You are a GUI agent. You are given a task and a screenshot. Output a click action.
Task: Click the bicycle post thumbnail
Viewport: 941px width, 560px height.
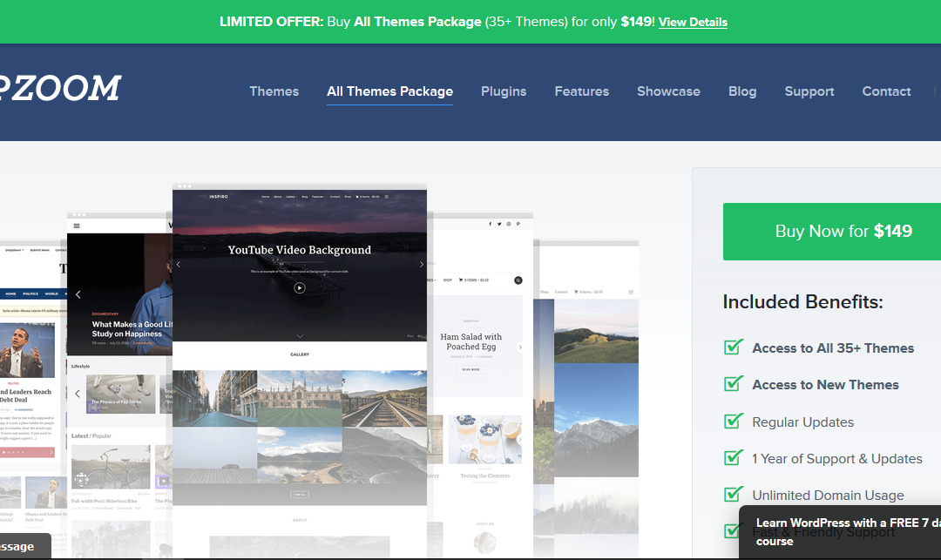(111, 467)
